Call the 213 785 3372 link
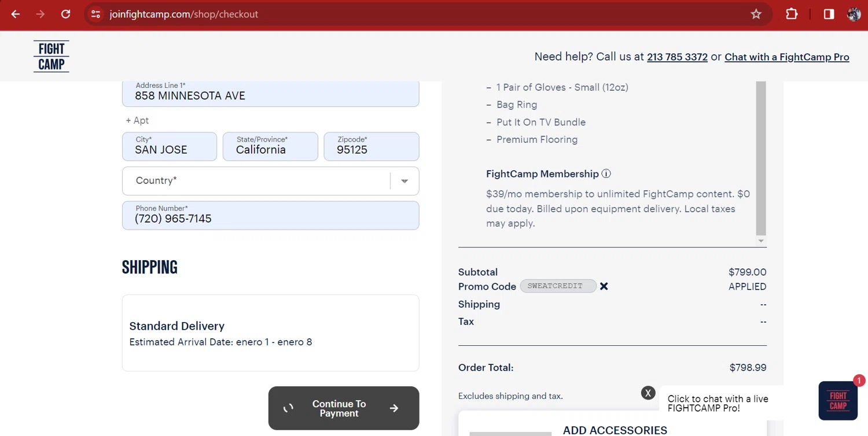 pyautogui.click(x=677, y=57)
